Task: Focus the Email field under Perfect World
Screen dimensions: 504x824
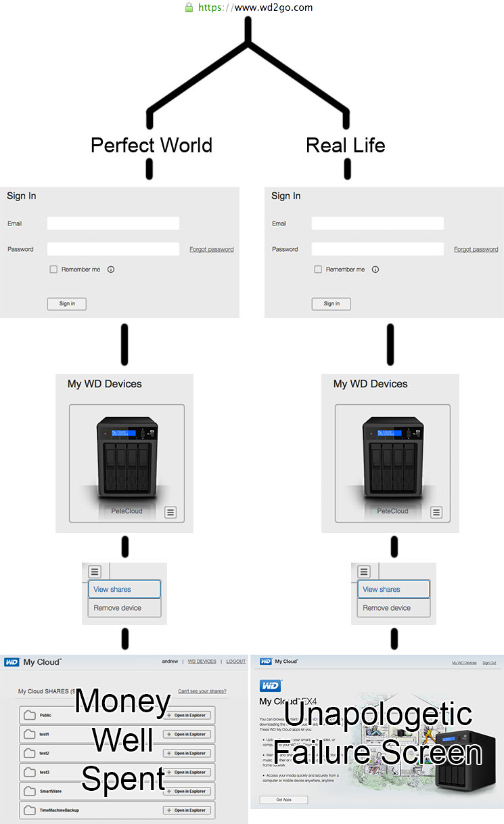Action: tap(113, 223)
